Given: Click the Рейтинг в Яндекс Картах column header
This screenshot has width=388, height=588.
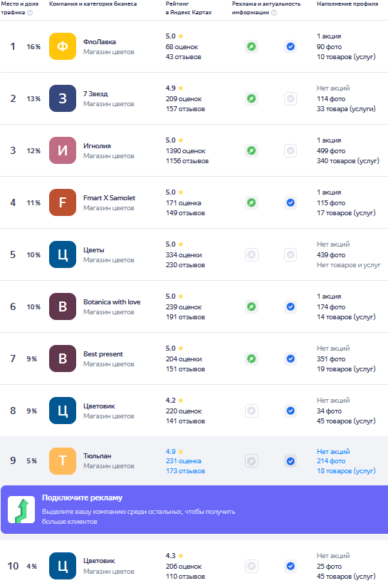Looking at the screenshot, I should click(x=189, y=8).
